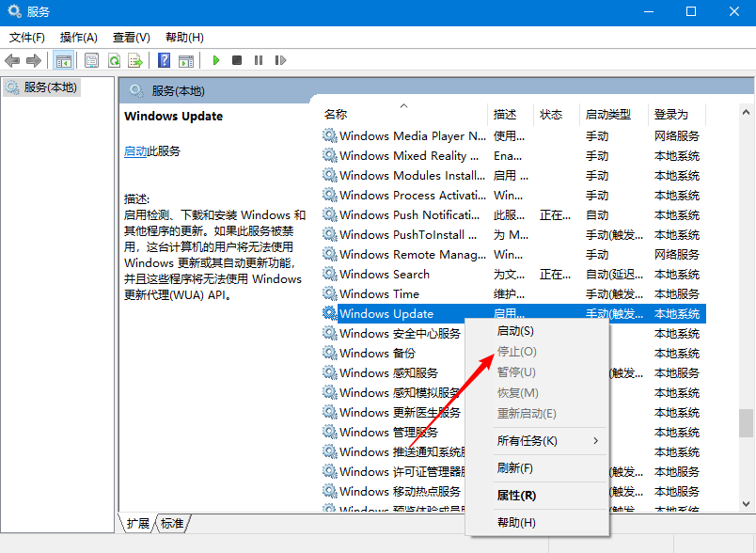Choose 重新启动(E) in the context menu
756x553 pixels.
pos(537,414)
